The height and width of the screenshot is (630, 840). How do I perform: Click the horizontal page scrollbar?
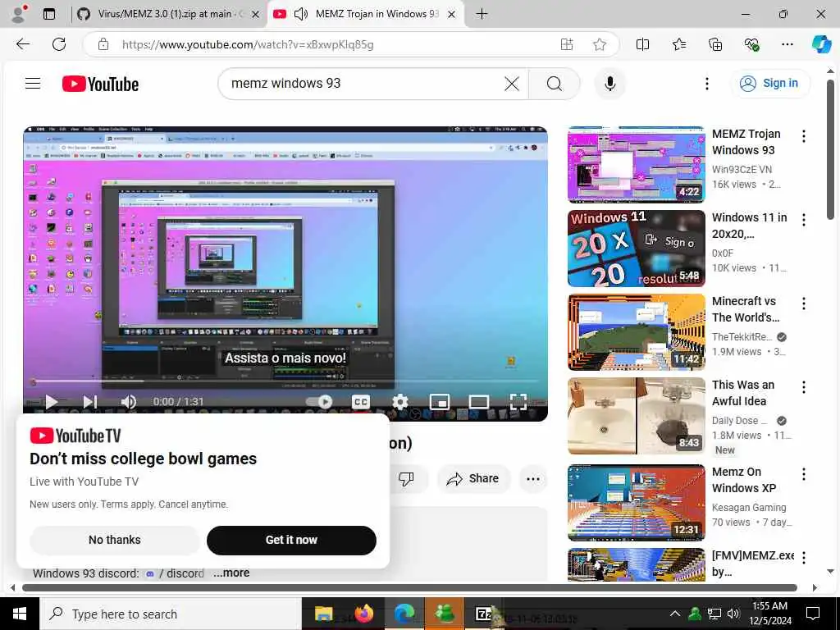(x=409, y=587)
